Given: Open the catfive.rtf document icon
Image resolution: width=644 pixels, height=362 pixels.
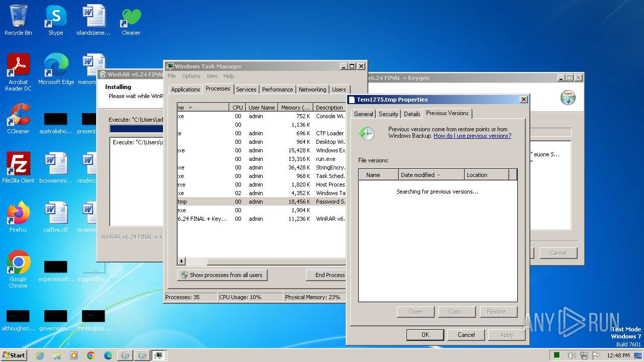Looking at the screenshot, I should click(x=56, y=217).
